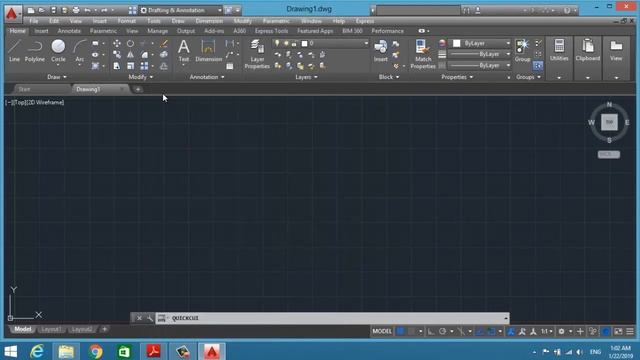The width and height of the screenshot is (640, 360).
Task: Open the Drafting & Annotation workspace dropdown
Action: 181,10
